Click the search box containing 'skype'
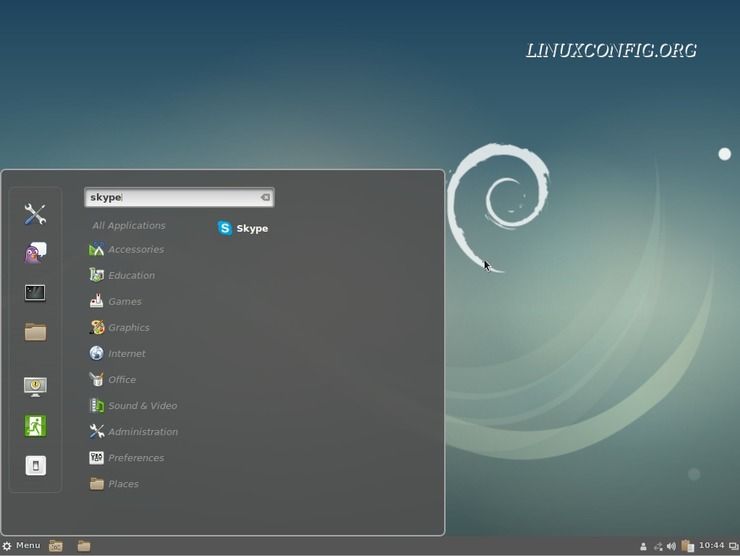This screenshot has width=740, height=556. point(170,198)
